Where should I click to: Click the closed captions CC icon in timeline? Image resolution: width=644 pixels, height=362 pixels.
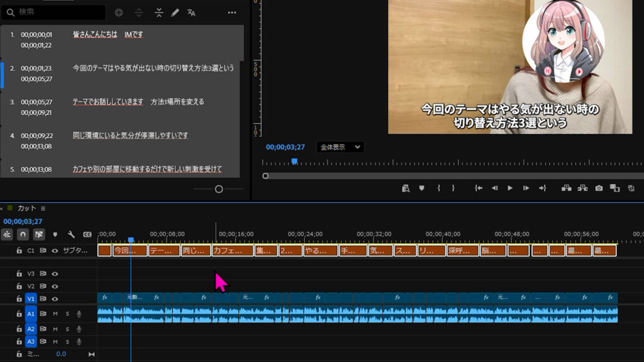coord(87,234)
